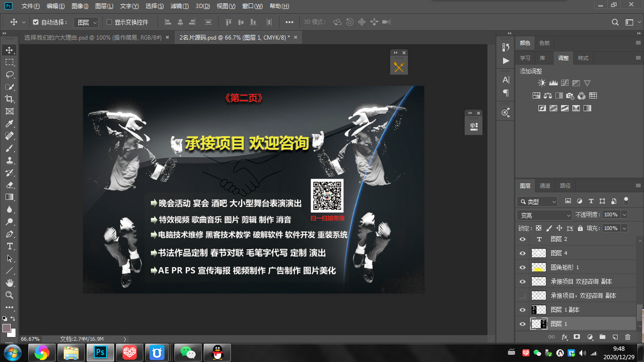This screenshot has height=362, width=644.
Task: Toggle the layer filter on/off switch
Action: [626, 200]
